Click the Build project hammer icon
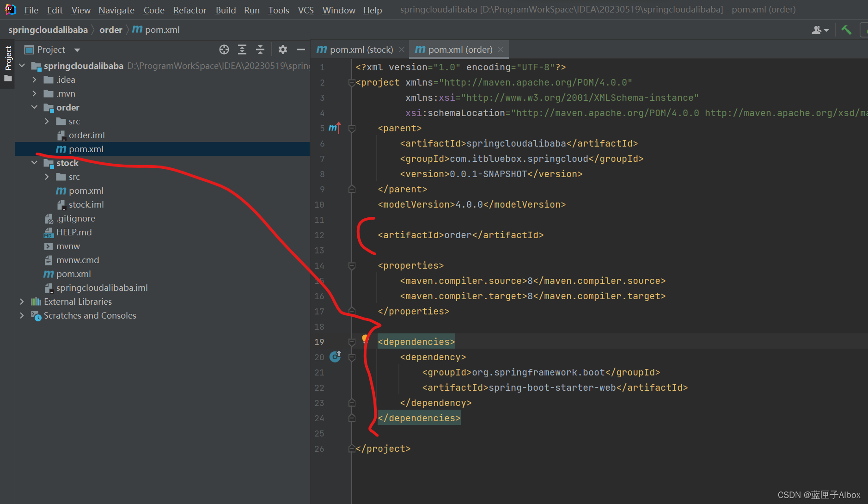The image size is (868, 504). tap(846, 30)
